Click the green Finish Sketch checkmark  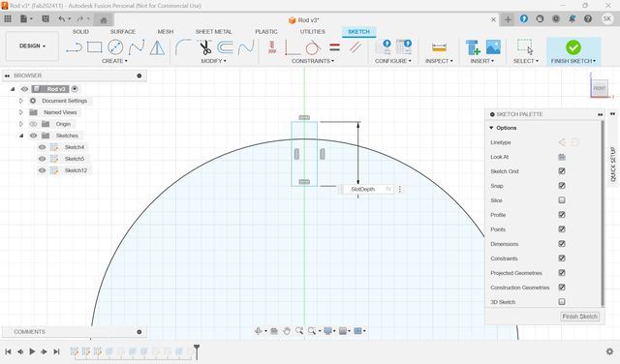pyautogui.click(x=573, y=47)
